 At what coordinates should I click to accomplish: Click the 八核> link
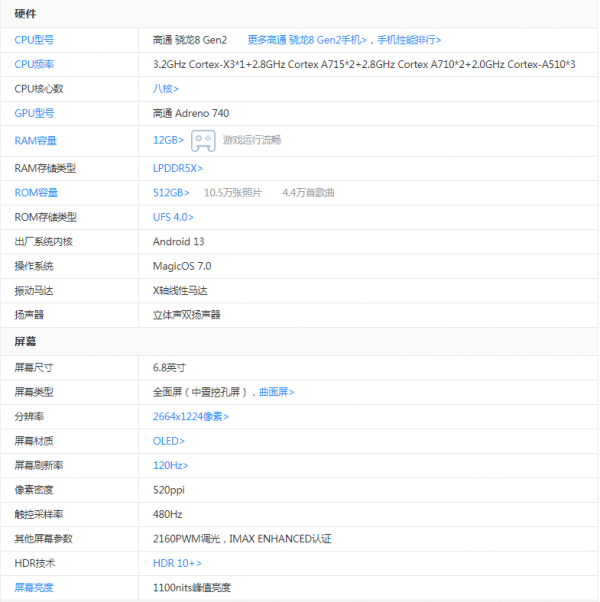click(x=165, y=89)
